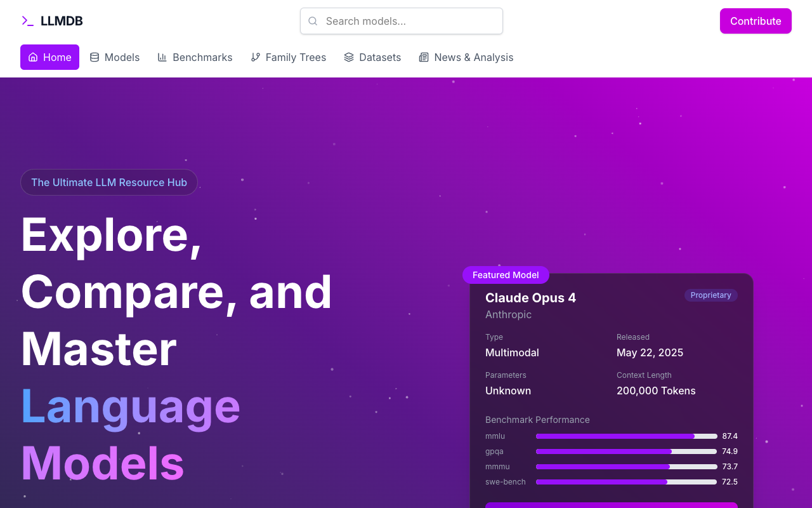Click the Multimodal type value
The width and height of the screenshot is (812, 508).
tap(512, 352)
